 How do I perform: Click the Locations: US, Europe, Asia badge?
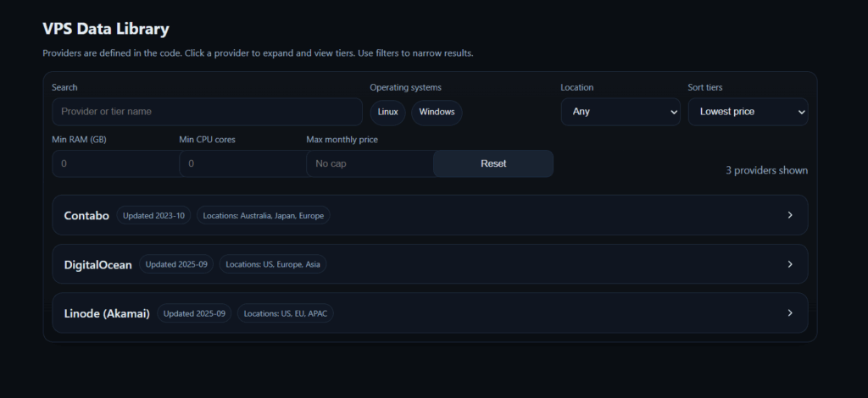tap(273, 264)
